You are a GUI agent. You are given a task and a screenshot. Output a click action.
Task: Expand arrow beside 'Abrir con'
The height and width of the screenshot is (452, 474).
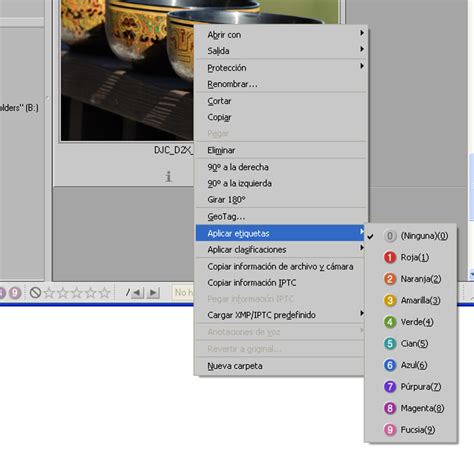click(x=362, y=33)
